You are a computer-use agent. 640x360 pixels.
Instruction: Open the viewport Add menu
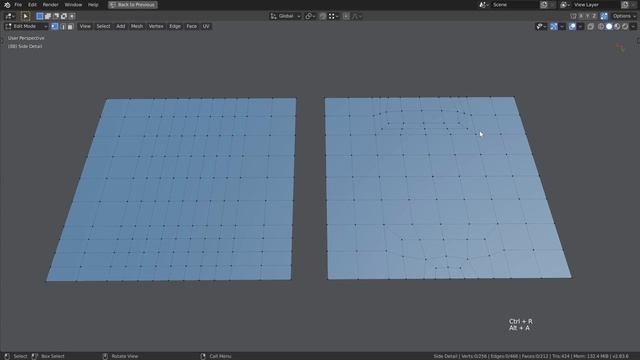click(121, 26)
